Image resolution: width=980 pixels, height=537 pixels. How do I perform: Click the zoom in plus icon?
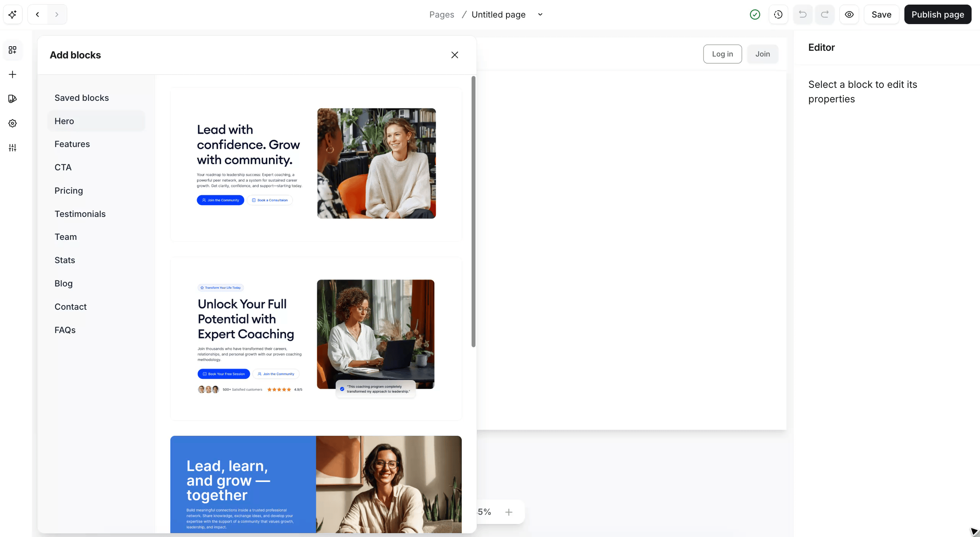509,512
